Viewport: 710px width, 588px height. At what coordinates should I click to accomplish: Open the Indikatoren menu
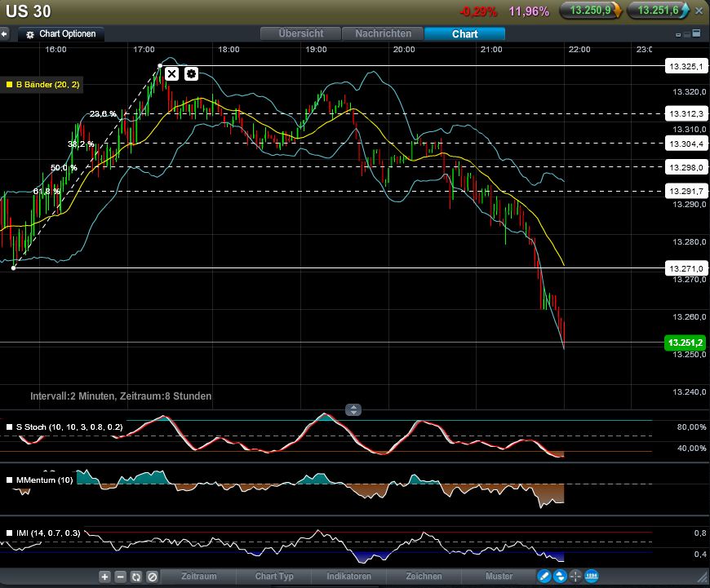tap(348, 577)
